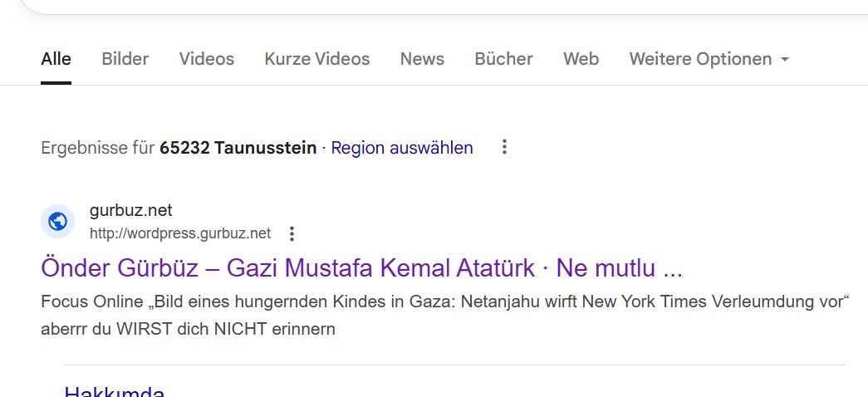This screenshot has height=397, width=868.
Task: Open the Hakkımda sitelink
Action: [115, 391]
